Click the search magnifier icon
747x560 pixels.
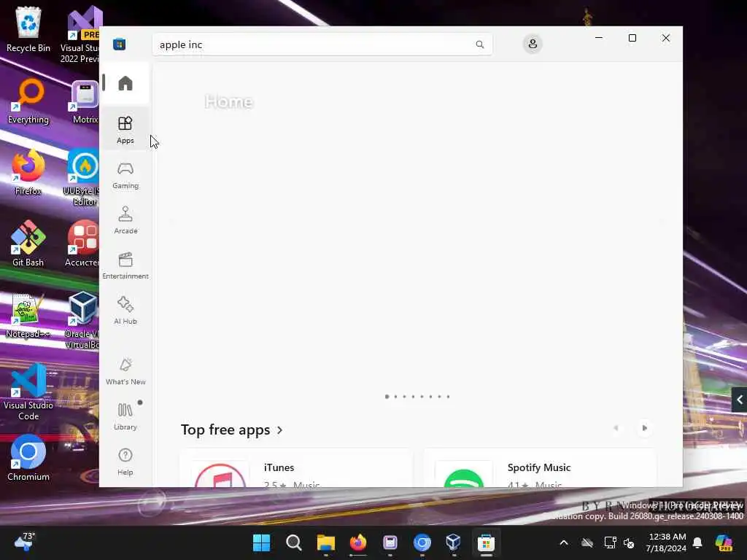pyautogui.click(x=480, y=44)
